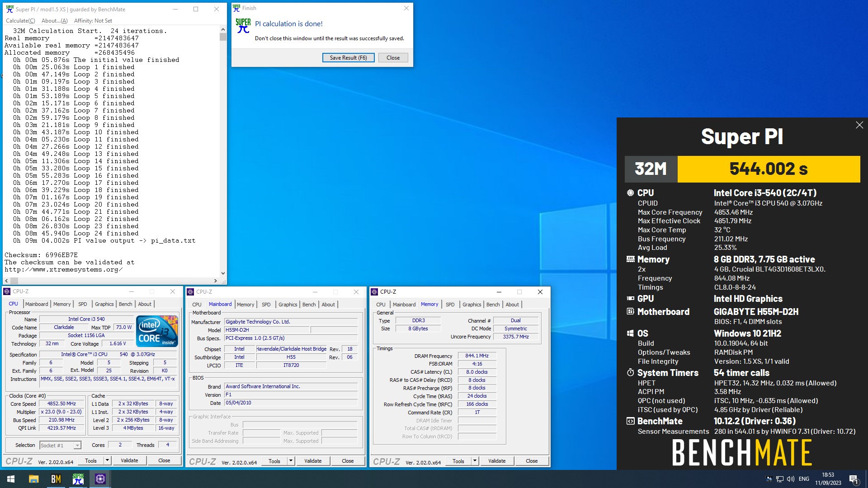Image resolution: width=868 pixels, height=488 pixels.
Task: Click Validate in Memory CPU-Z window
Action: (x=497, y=461)
